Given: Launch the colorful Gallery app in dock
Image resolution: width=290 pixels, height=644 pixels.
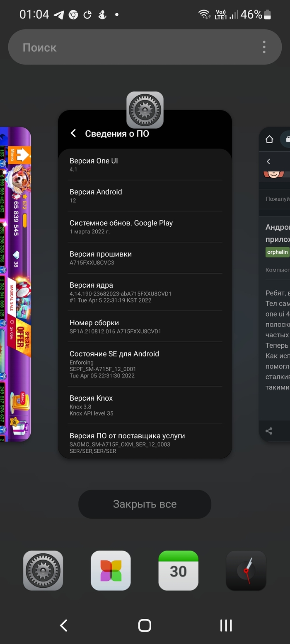Looking at the screenshot, I should click(111, 570).
